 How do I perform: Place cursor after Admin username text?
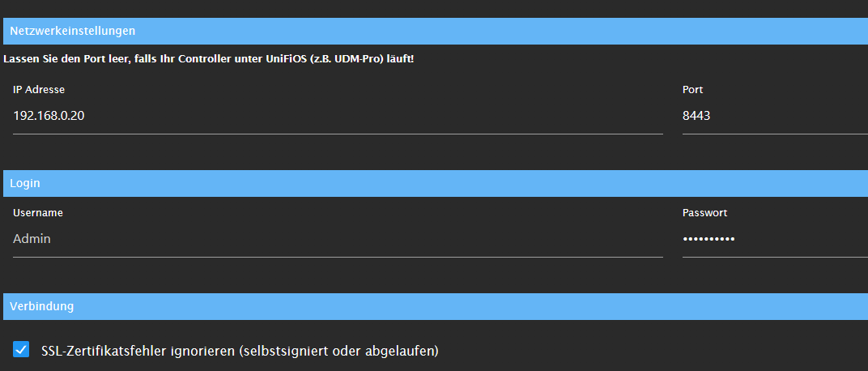pos(52,239)
